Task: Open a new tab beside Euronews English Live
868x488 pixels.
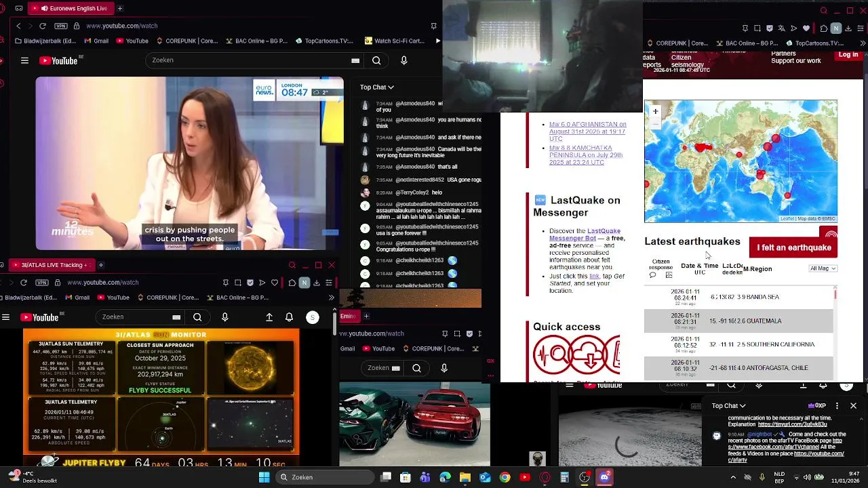Action: 120,8
